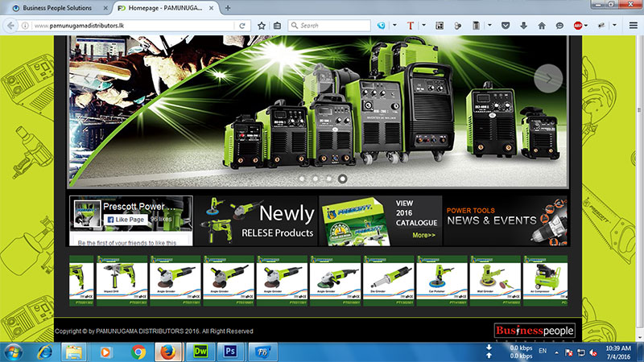Open dropdown arrow next to clipboard icon

click(489, 26)
